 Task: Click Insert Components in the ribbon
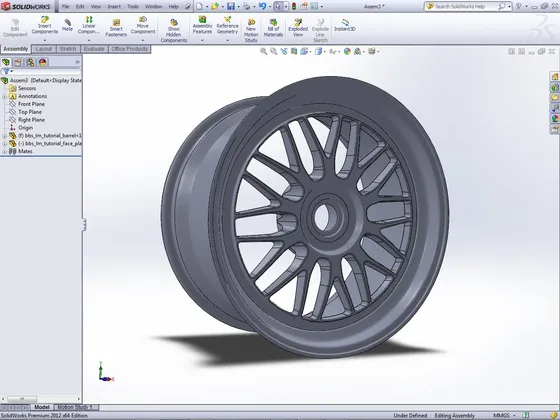tap(45, 25)
